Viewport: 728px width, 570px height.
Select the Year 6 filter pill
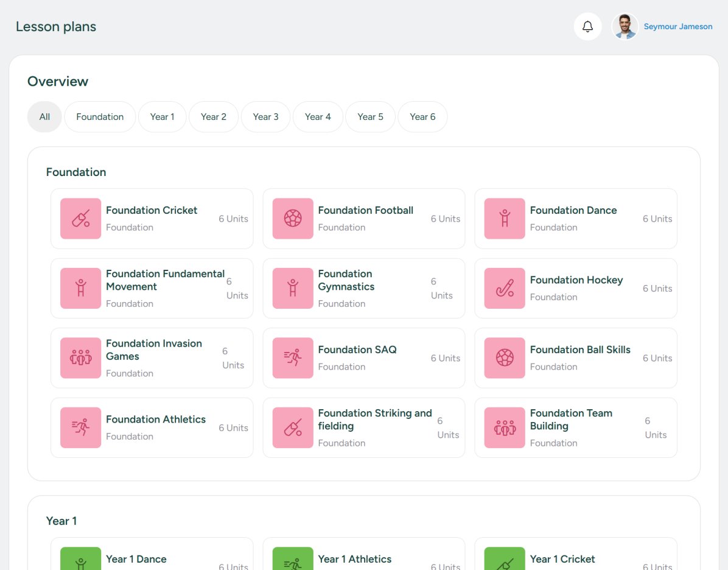[x=422, y=117]
